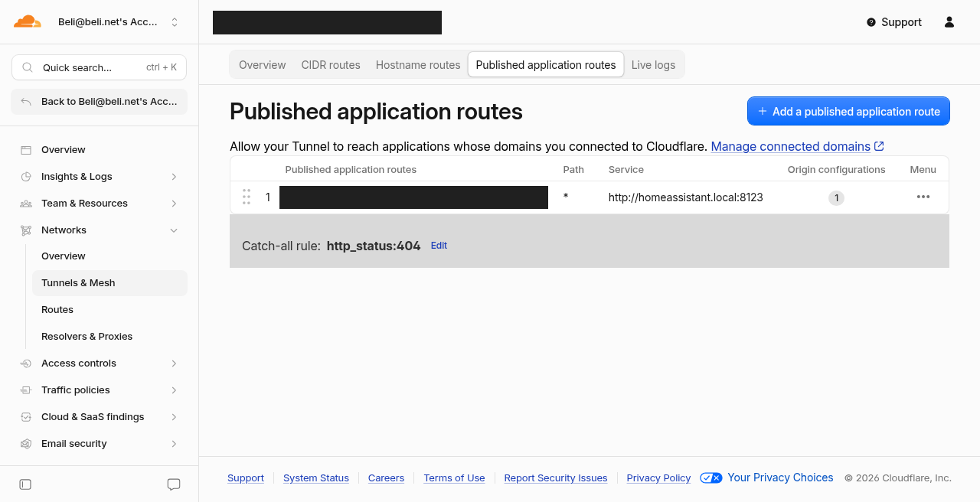Open Manage connected domains link
This screenshot has width=980, height=502.
798,146
